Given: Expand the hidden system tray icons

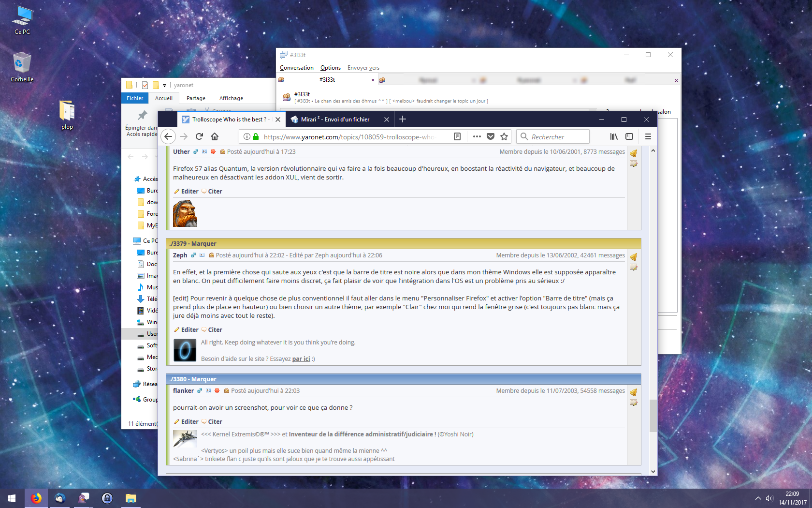Looking at the screenshot, I should pos(758,498).
